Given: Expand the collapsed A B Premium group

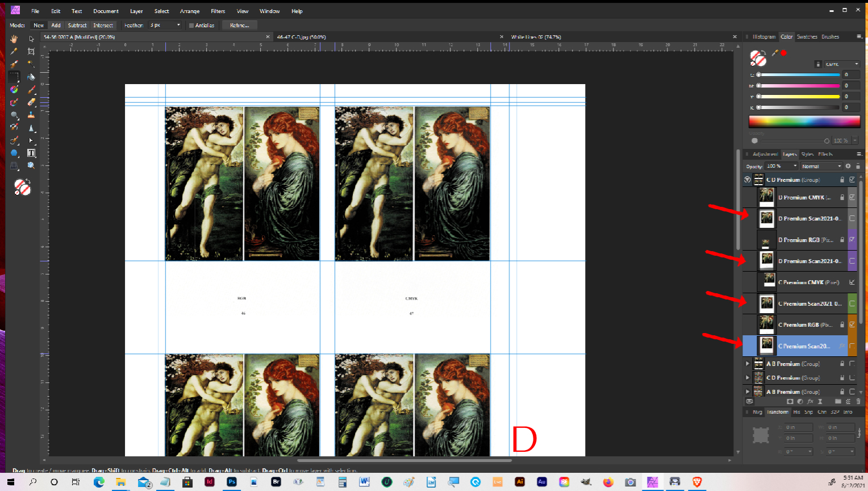Looking at the screenshot, I should [748, 364].
